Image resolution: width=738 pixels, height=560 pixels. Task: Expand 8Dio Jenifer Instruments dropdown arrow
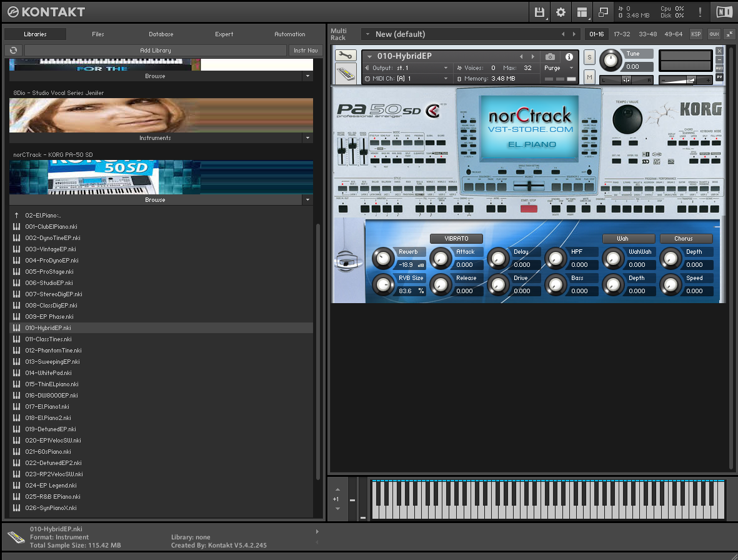[307, 138]
